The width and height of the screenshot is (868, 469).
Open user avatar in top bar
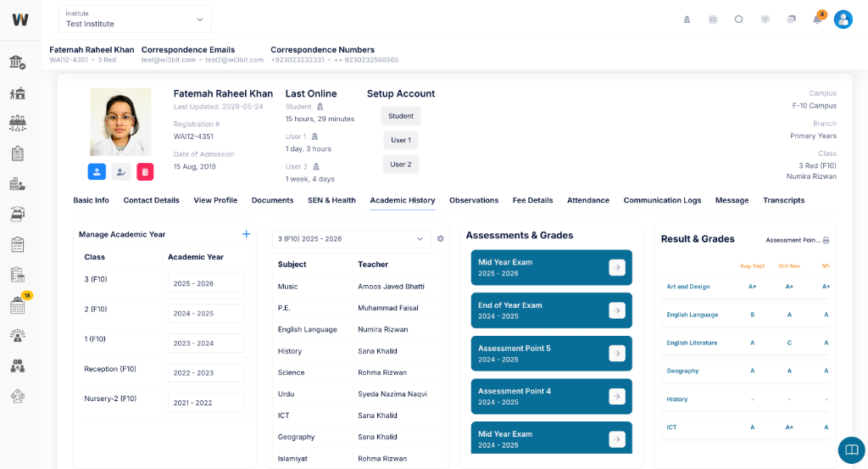click(843, 20)
